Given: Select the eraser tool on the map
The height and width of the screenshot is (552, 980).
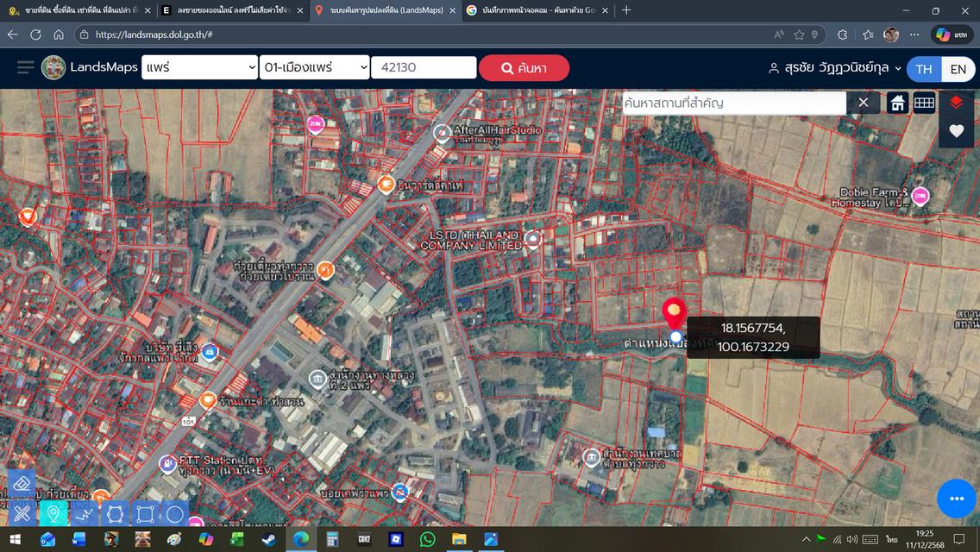Looking at the screenshot, I should (22, 485).
